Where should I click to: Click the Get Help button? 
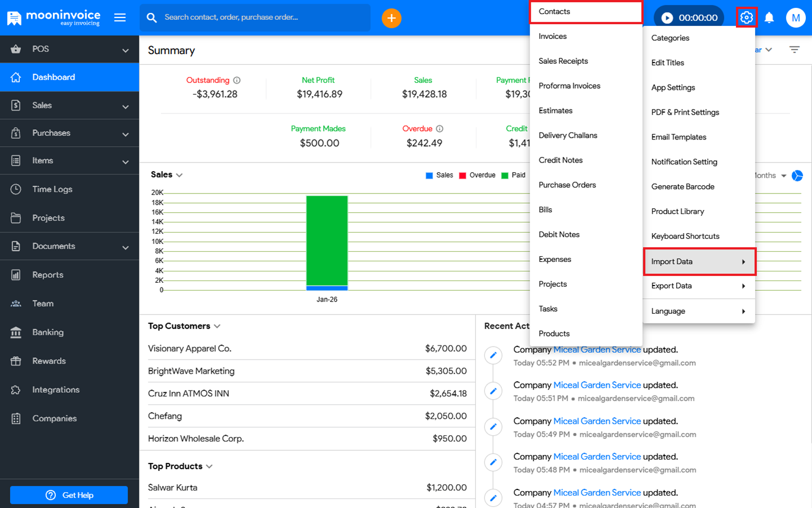click(69, 495)
